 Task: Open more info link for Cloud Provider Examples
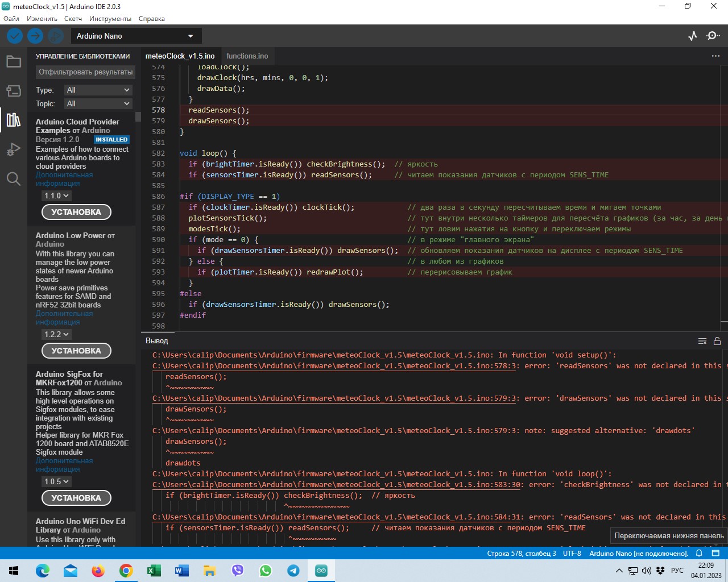[64, 179]
